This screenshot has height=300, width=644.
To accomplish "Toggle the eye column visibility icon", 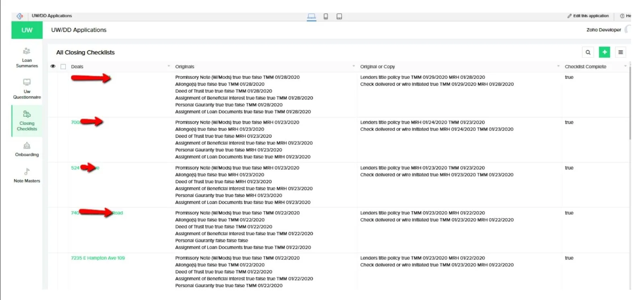I will [53, 66].
